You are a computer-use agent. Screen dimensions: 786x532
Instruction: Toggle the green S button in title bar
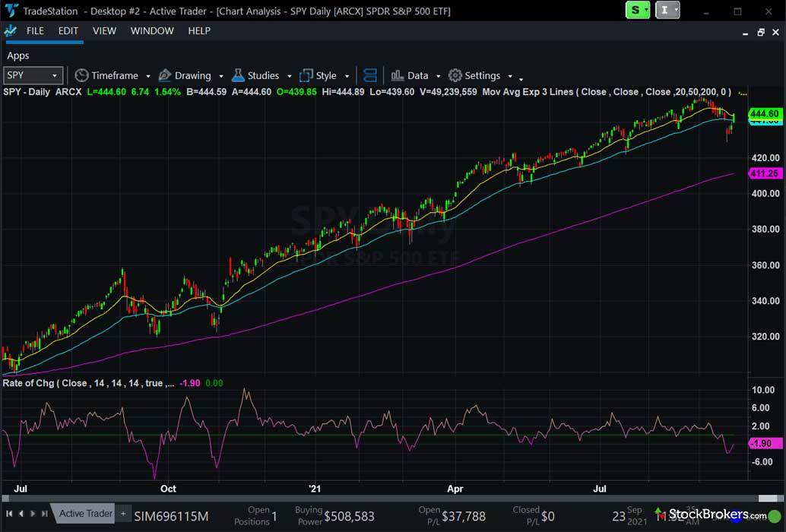tap(637, 10)
